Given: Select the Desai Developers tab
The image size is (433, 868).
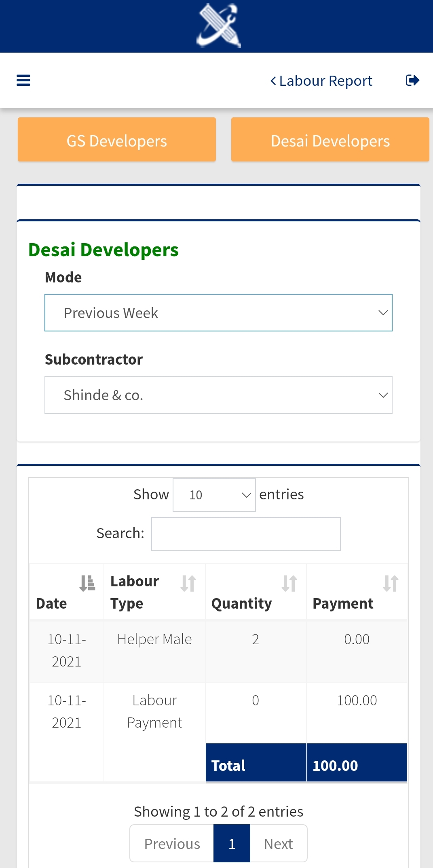Looking at the screenshot, I should tap(330, 140).
